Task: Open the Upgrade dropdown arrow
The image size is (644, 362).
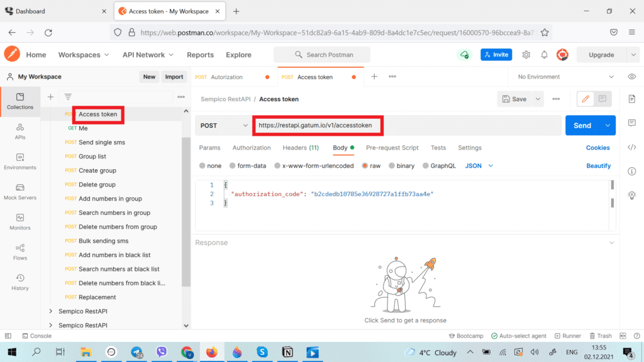Action: [x=633, y=55]
